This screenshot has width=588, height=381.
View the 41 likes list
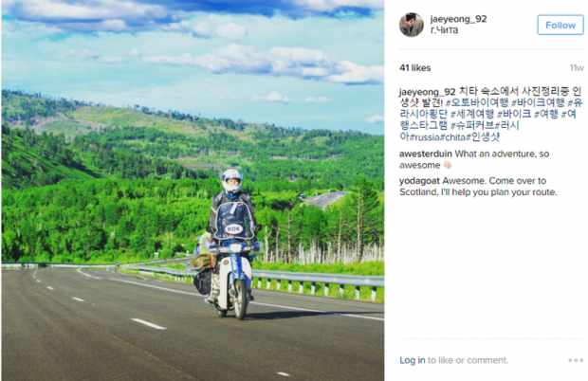(414, 68)
